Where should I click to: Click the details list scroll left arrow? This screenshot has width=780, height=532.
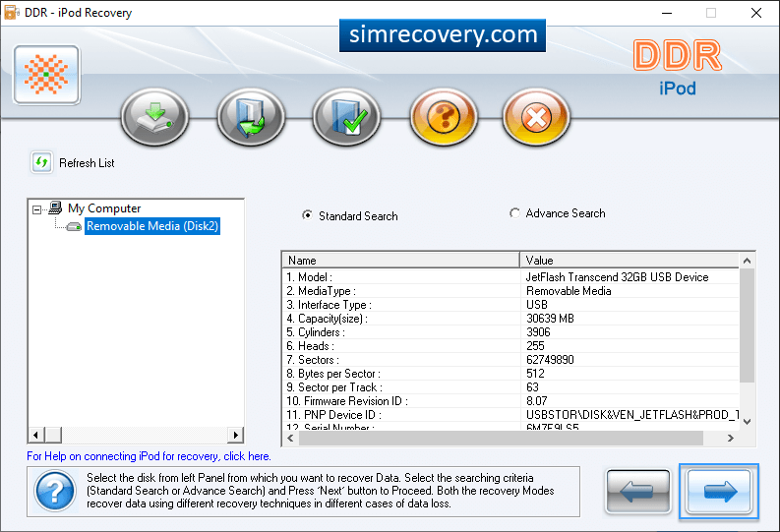[x=290, y=438]
